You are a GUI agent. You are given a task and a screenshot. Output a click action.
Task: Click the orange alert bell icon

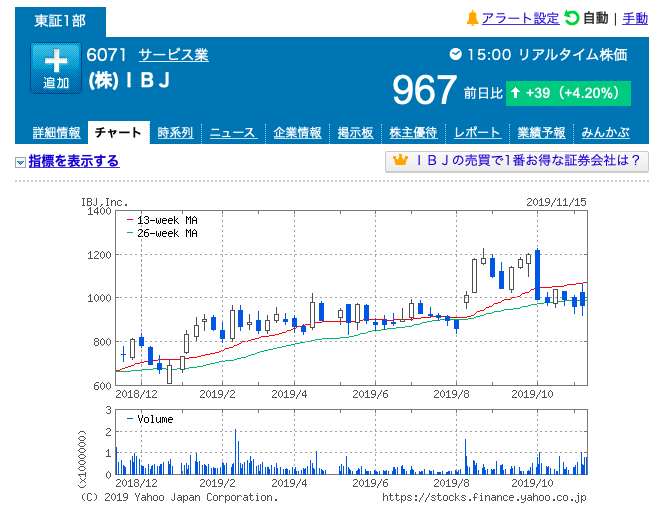(x=473, y=18)
